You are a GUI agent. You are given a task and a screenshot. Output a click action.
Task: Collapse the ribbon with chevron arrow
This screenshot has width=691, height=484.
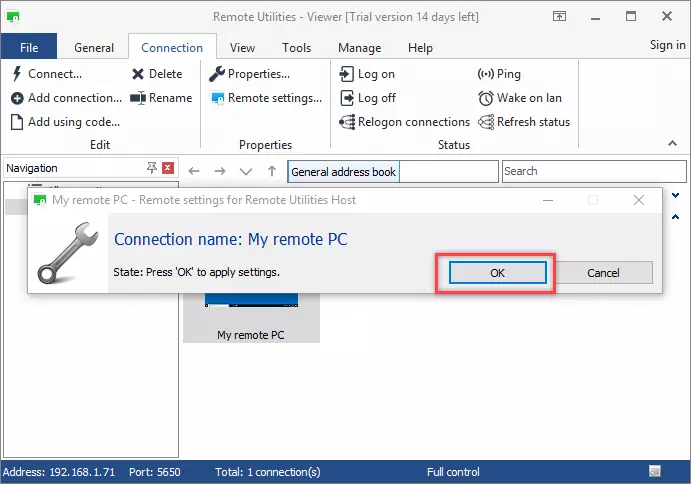pos(673,145)
